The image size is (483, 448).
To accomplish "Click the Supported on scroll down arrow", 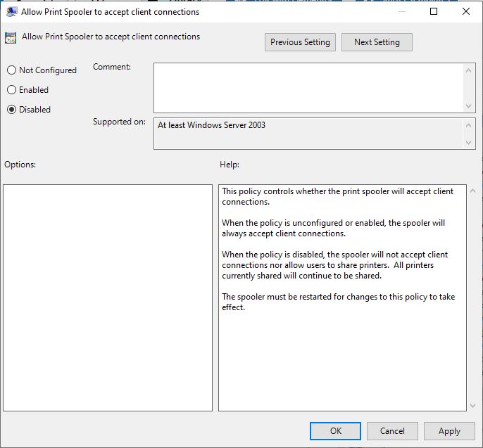I will (470, 143).
